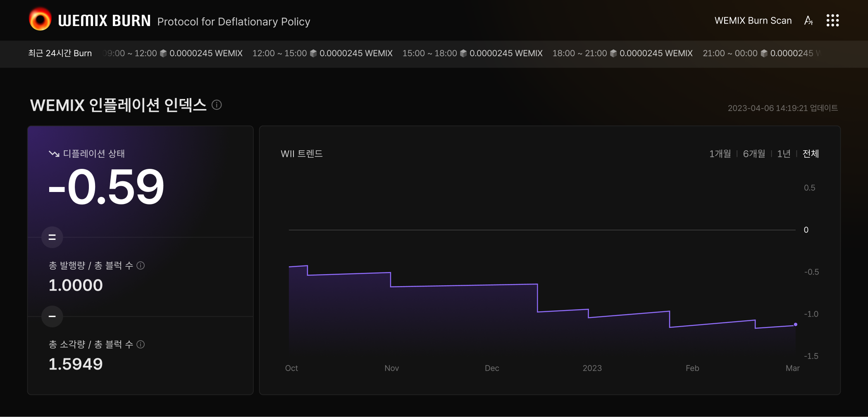Click the -1.0 value on chart y-axis

point(811,314)
